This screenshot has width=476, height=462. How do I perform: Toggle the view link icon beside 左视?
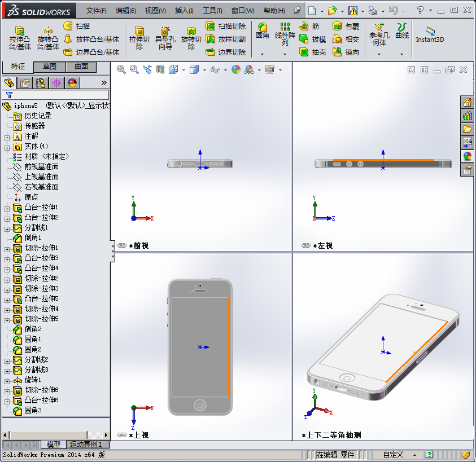tap(306, 245)
